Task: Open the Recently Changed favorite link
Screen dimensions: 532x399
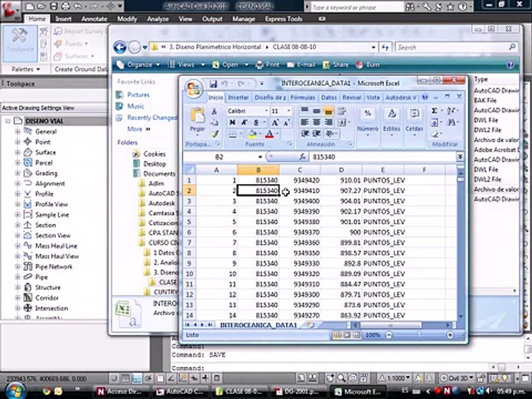Action: [152, 117]
